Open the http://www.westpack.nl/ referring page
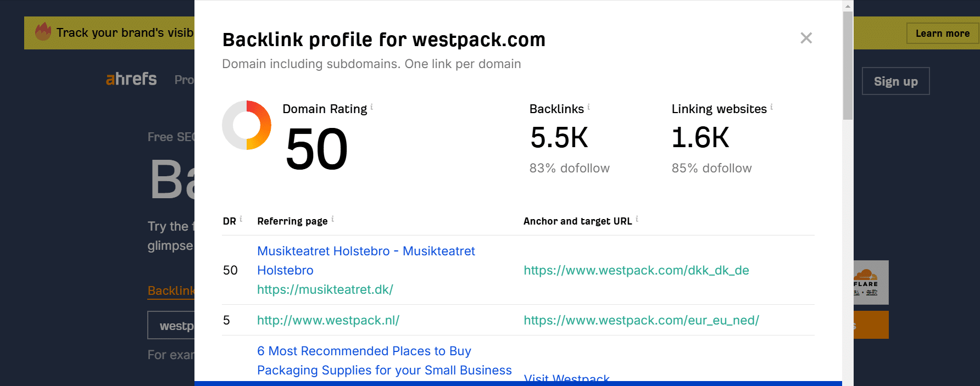 click(x=328, y=320)
